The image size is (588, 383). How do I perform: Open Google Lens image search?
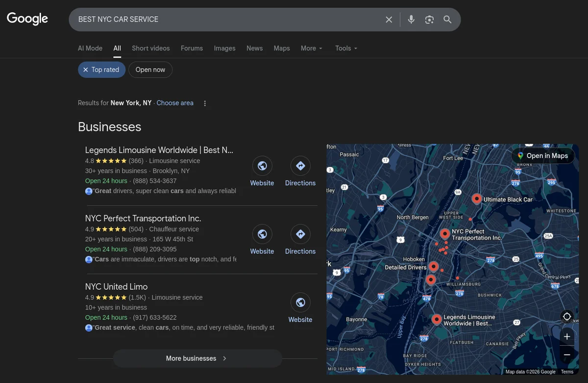pos(429,20)
